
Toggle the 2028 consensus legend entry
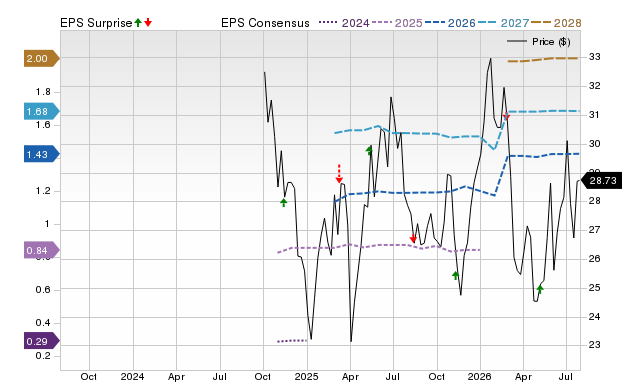556,23
